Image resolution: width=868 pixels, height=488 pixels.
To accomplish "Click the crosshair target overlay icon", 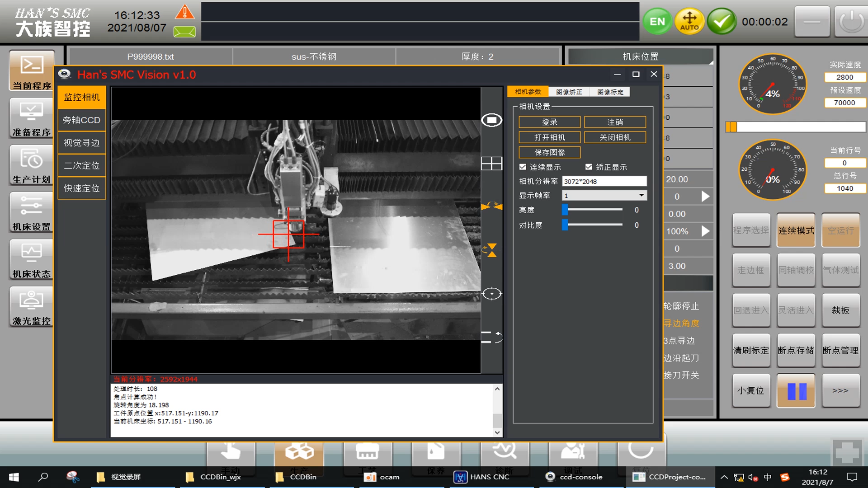I will [x=491, y=294].
